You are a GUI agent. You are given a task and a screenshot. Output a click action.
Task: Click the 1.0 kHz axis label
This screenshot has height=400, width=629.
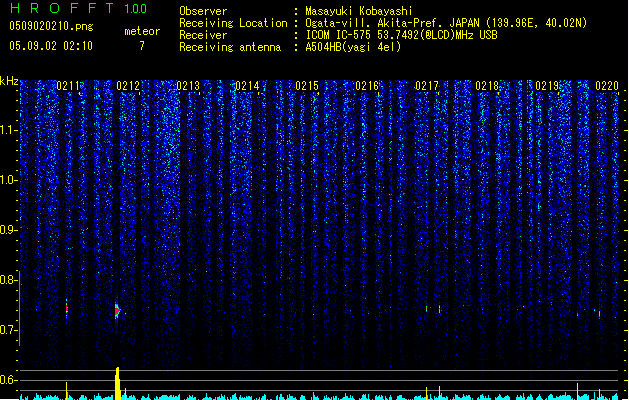click(x=8, y=180)
